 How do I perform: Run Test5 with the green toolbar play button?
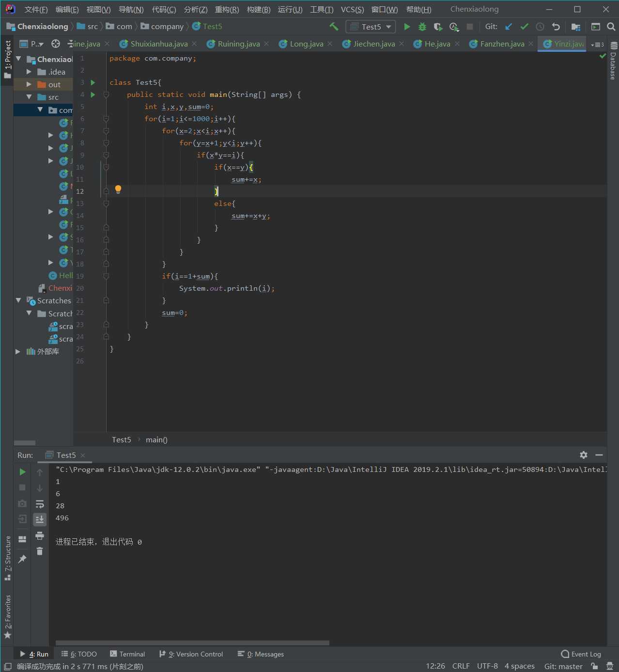click(x=407, y=27)
